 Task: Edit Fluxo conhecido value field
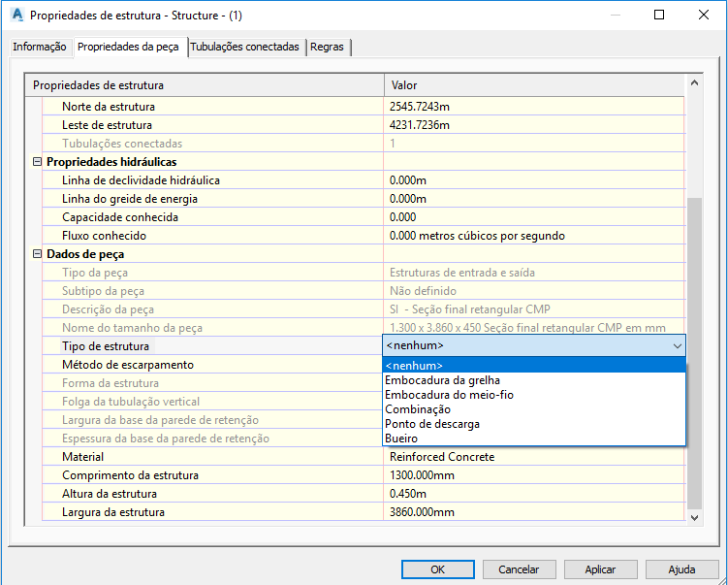pyautogui.click(x=534, y=236)
